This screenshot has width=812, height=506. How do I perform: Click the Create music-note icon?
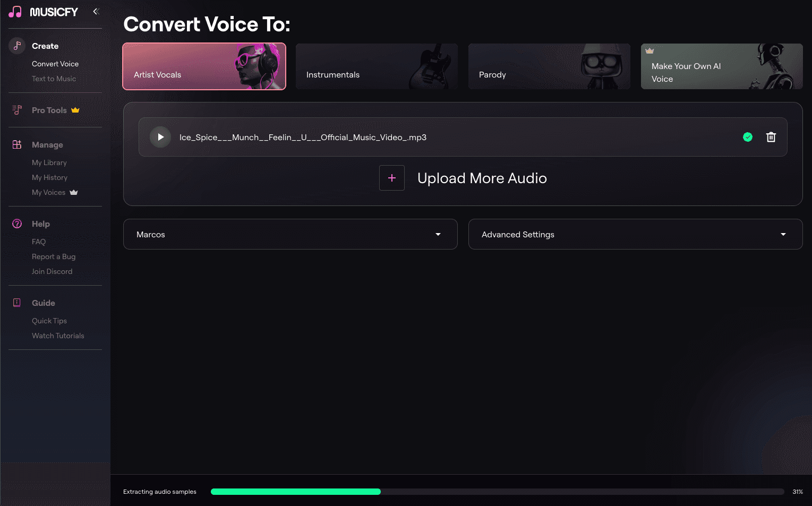pos(16,46)
